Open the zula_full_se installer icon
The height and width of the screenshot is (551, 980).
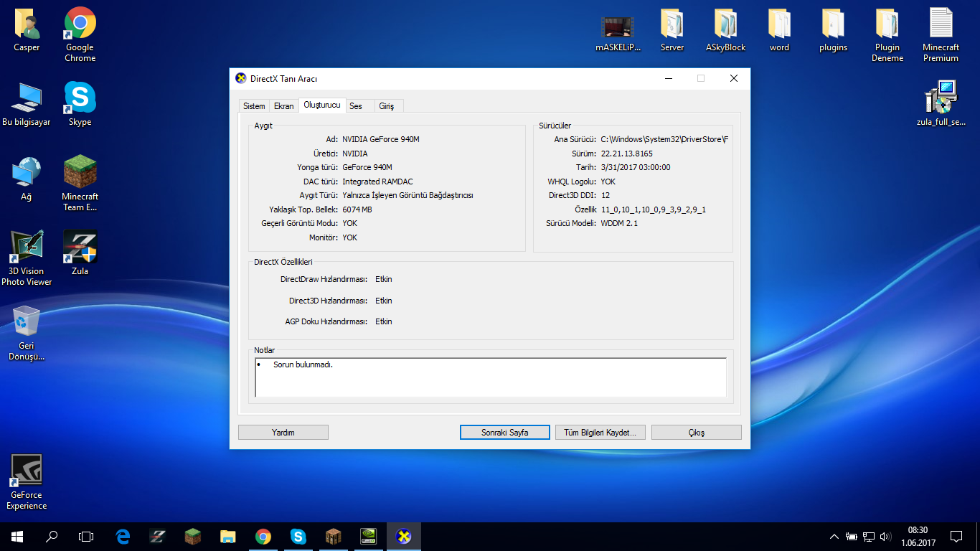[x=941, y=99]
